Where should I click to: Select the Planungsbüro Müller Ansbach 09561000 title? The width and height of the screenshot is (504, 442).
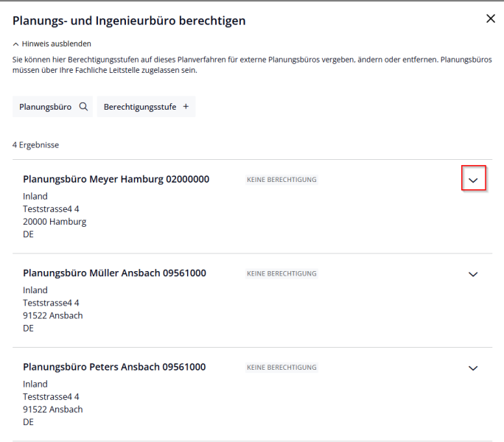point(114,273)
